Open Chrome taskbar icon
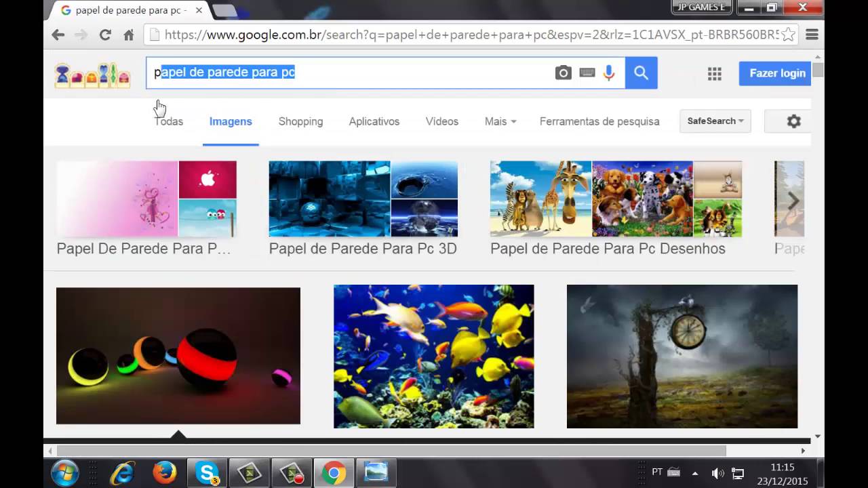This screenshot has height=488, width=868. 334,473
